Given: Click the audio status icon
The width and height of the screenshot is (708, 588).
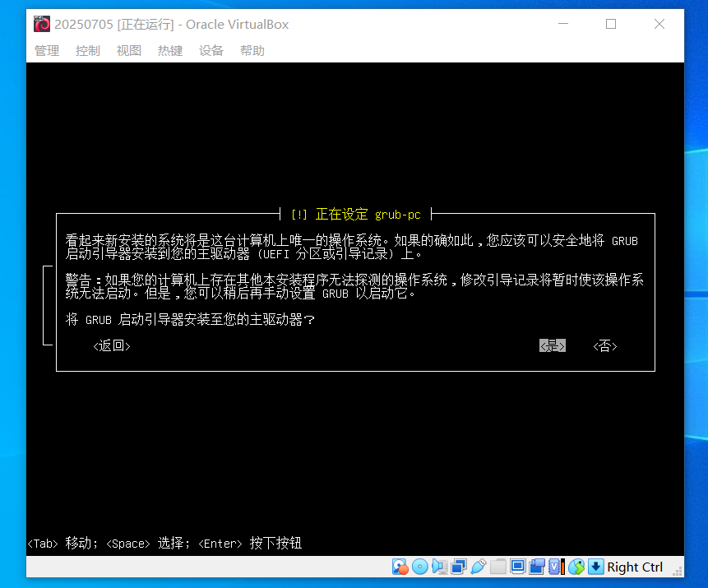Looking at the screenshot, I should coord(440,567).
